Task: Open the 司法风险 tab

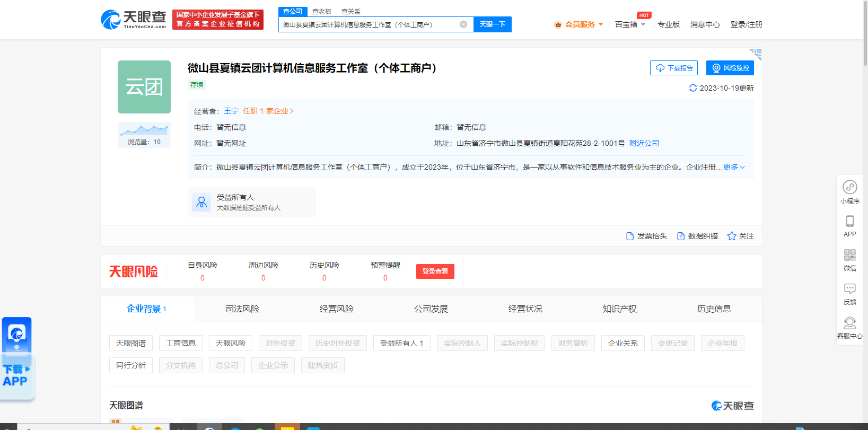Action: coord(242,309)
